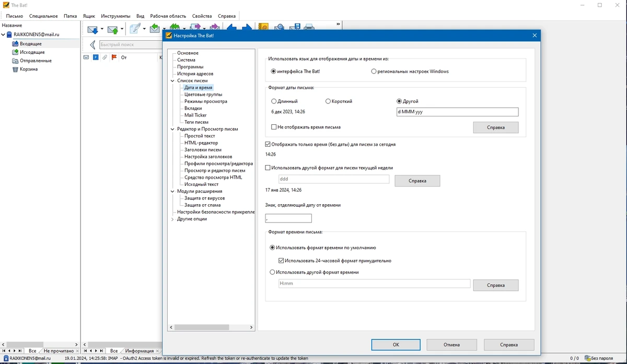The image size is (627, 364).
Task: Expand the Другие опции tree node
Action: (172, 219)
